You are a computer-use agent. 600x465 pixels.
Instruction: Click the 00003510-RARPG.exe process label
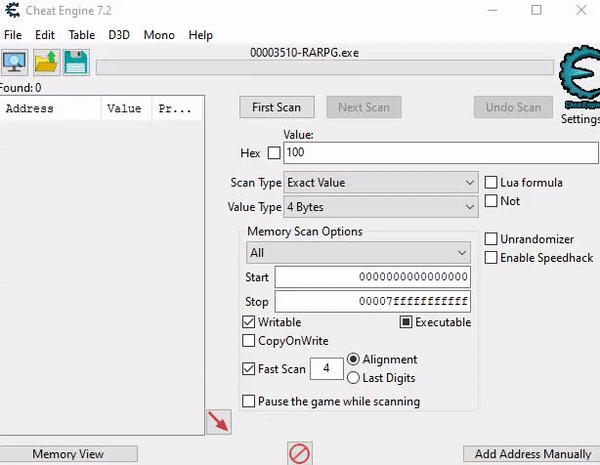tap(305, 53)
